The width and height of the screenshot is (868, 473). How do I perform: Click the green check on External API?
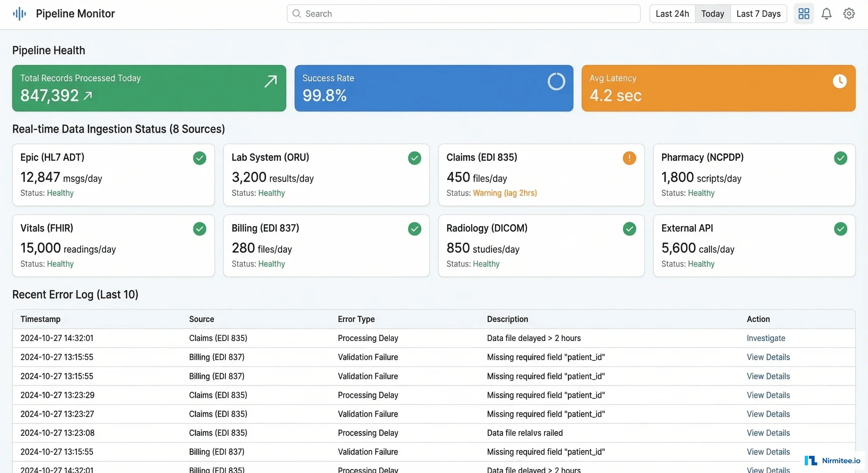tap(840, 228)
